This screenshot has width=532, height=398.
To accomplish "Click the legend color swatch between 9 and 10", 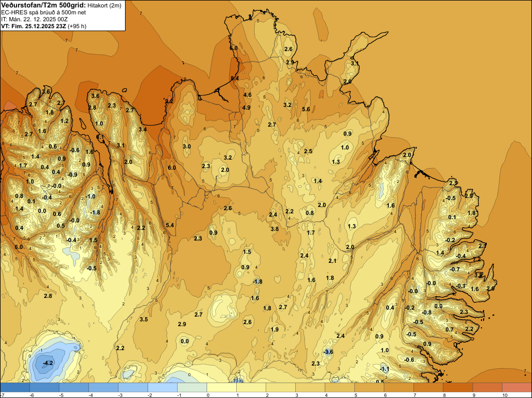I will click(x=487, y=387).
